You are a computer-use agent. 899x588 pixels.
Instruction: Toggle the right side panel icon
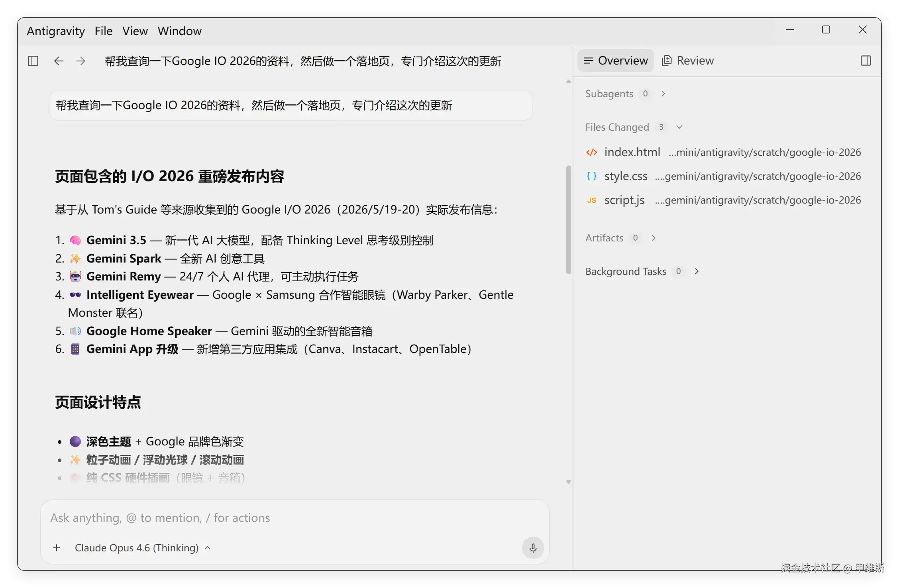(x=866, y=61)
